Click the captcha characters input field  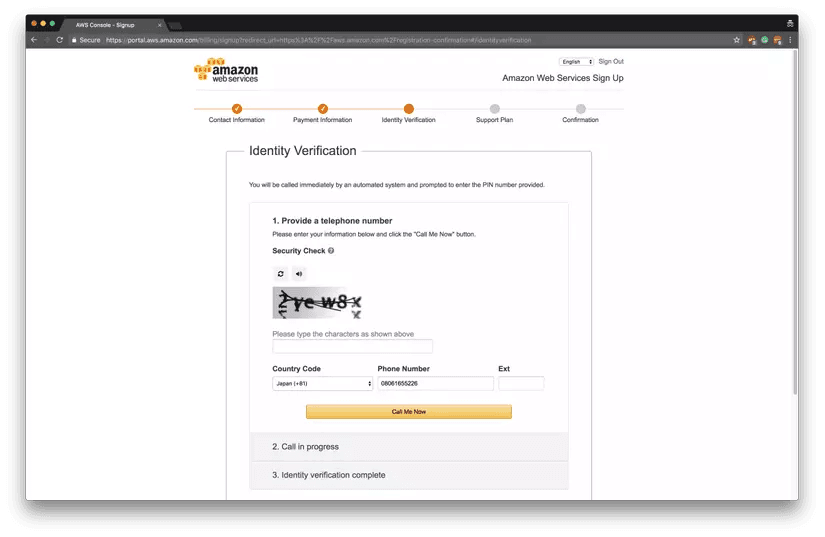[353, 346]
